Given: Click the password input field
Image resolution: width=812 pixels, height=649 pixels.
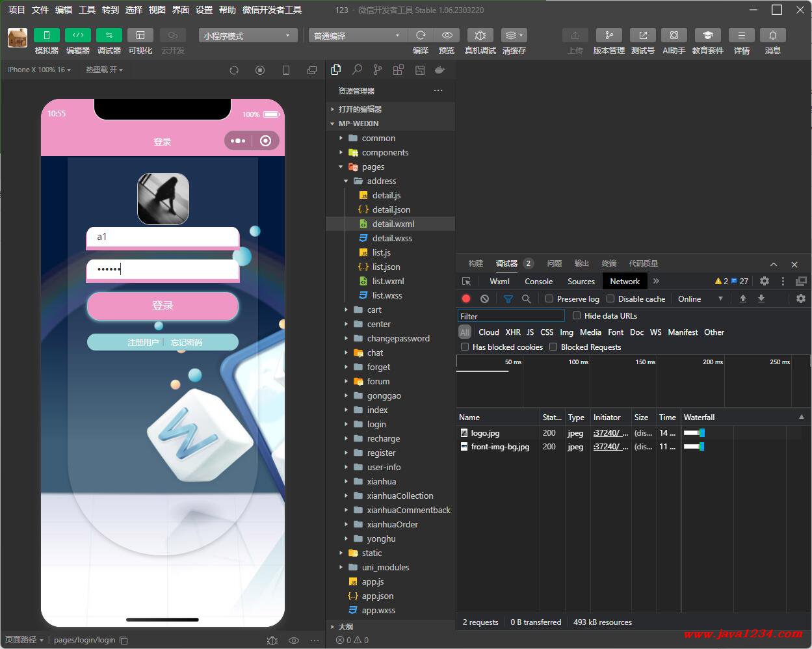Looking at the screenshot, I should pos(163,269).
